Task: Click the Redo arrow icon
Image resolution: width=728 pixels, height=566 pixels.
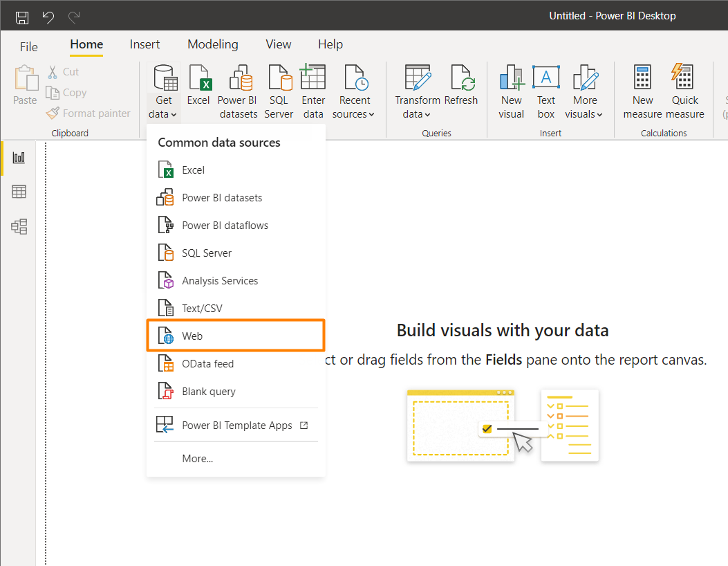Action: coord(74,18)
